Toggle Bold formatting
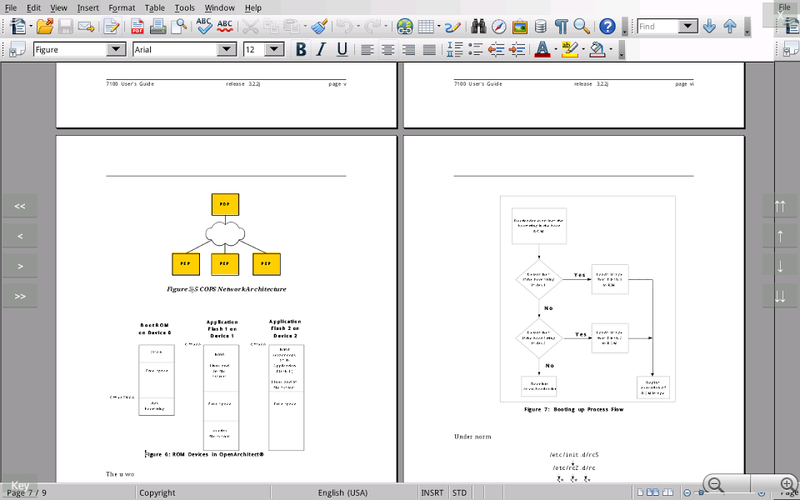800x500 pixels. [x=301, y=49]
